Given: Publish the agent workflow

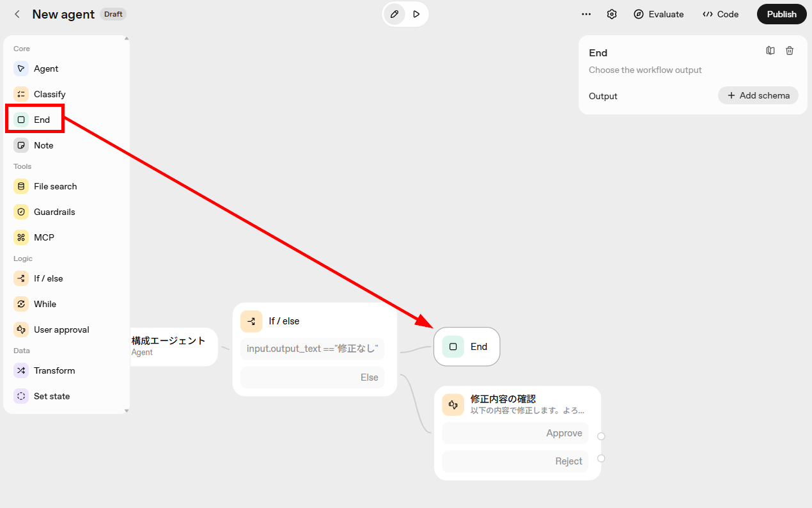Looking at the screenshot, I should (x=781, y=14).
